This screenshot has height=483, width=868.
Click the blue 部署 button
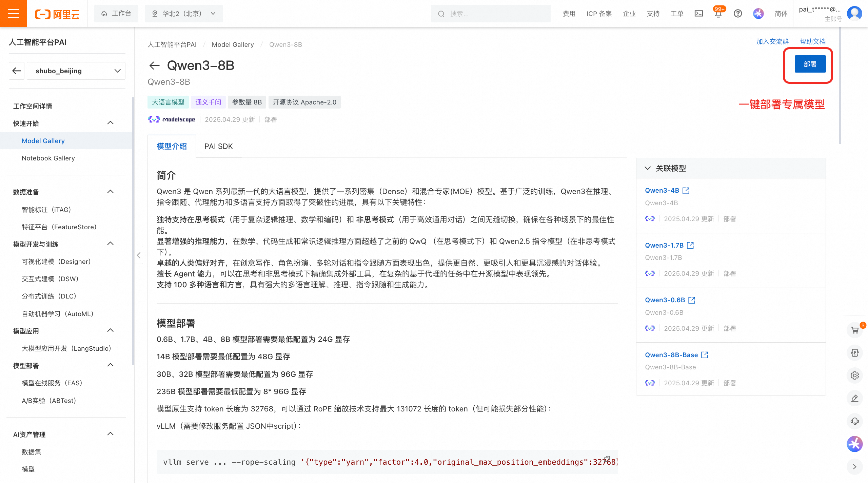tap(810, 64)
